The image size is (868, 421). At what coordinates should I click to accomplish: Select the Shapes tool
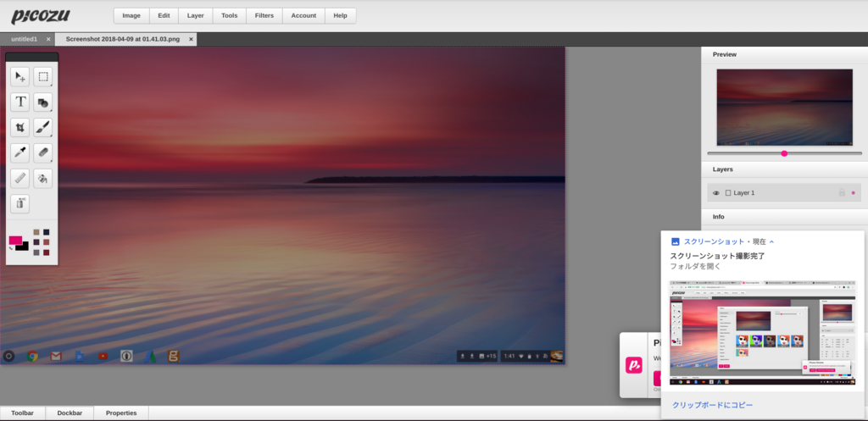pyautogui.click(x=43, y=102)
